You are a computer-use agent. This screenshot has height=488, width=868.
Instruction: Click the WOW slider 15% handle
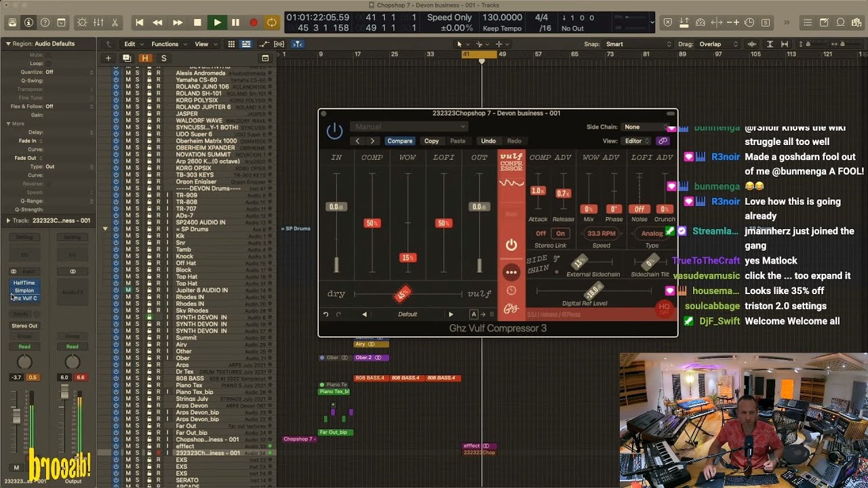(x=408, y=258)
